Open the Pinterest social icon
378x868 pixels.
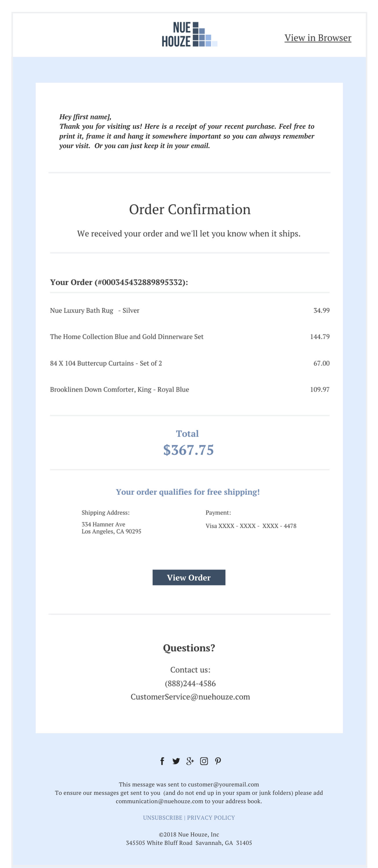pyautogui.click(x=218, y=761)
